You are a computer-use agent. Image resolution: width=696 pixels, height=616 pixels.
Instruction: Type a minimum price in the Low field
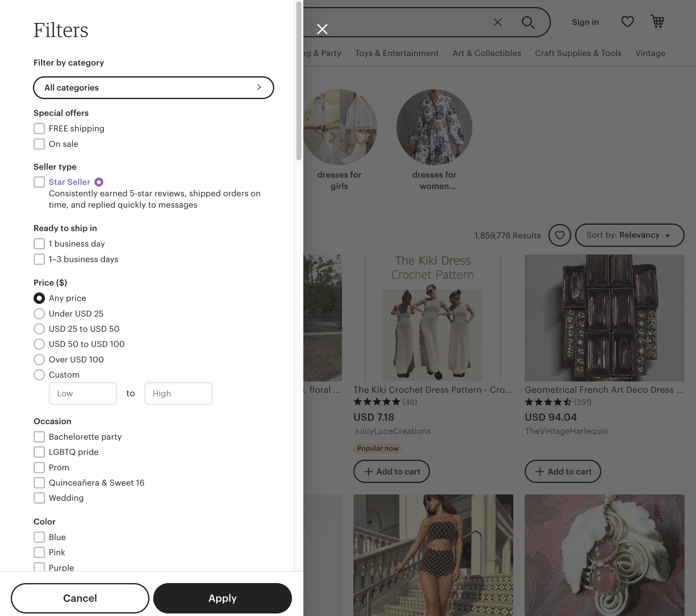(x=83, y=393)
